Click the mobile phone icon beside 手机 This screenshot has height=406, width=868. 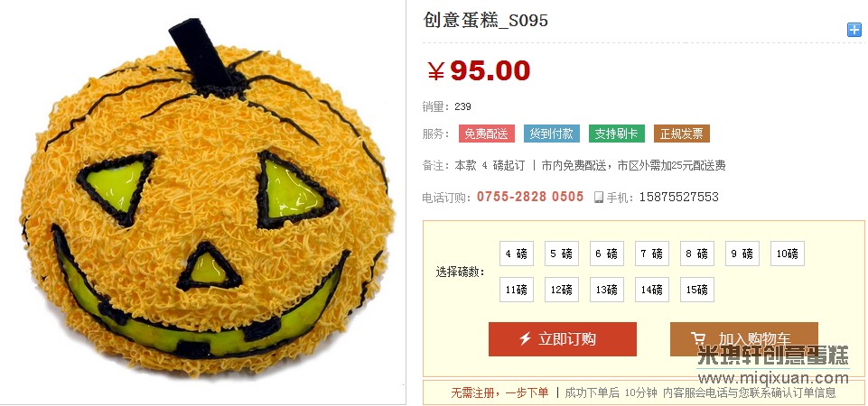599,197
